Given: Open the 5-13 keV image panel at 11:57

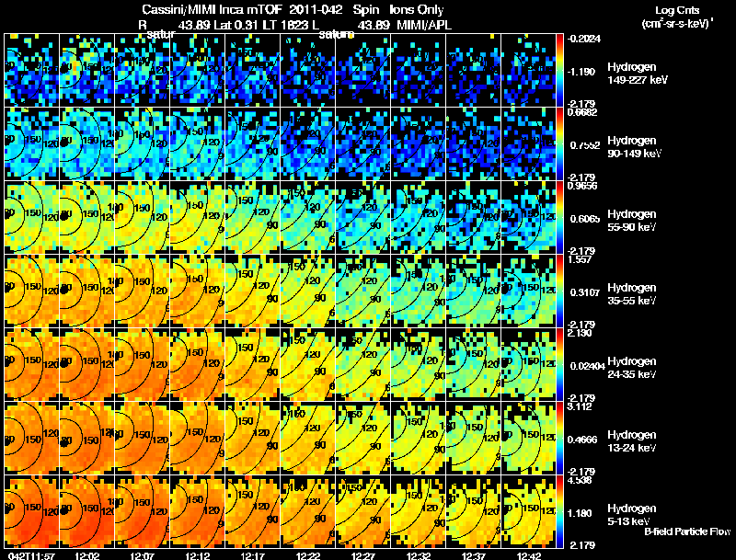Looking at the screenshot, I should [31, 512].
